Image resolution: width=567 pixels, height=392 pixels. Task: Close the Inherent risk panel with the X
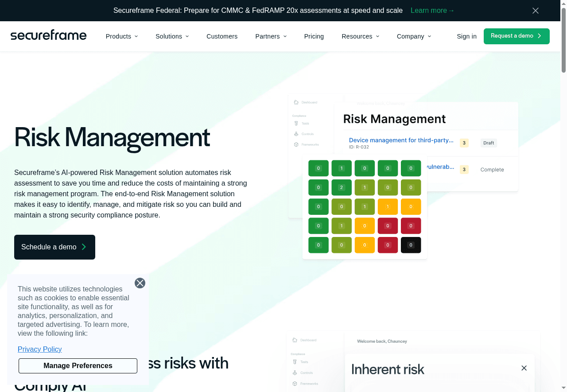click(524, 368)
